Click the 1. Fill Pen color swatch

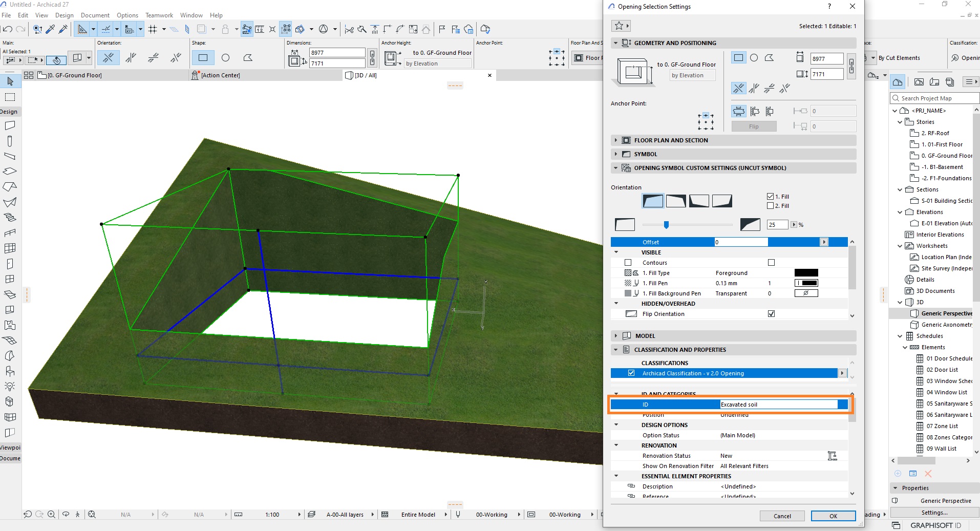[806, 283]
